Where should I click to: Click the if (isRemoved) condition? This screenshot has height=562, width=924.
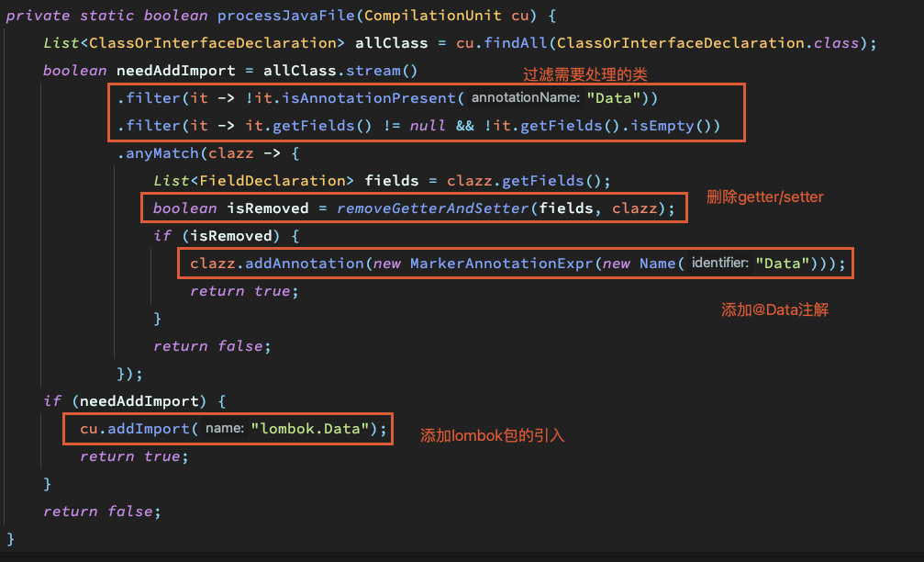pos(217,236)
